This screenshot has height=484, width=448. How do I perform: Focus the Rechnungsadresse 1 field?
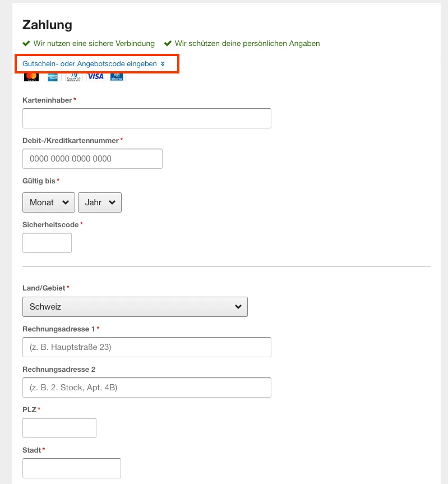[147, 347]
